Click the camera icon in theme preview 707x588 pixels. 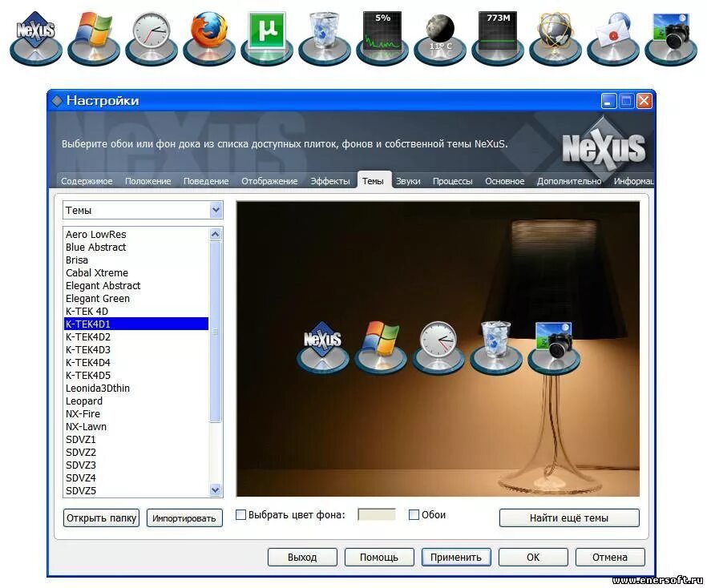554,347
